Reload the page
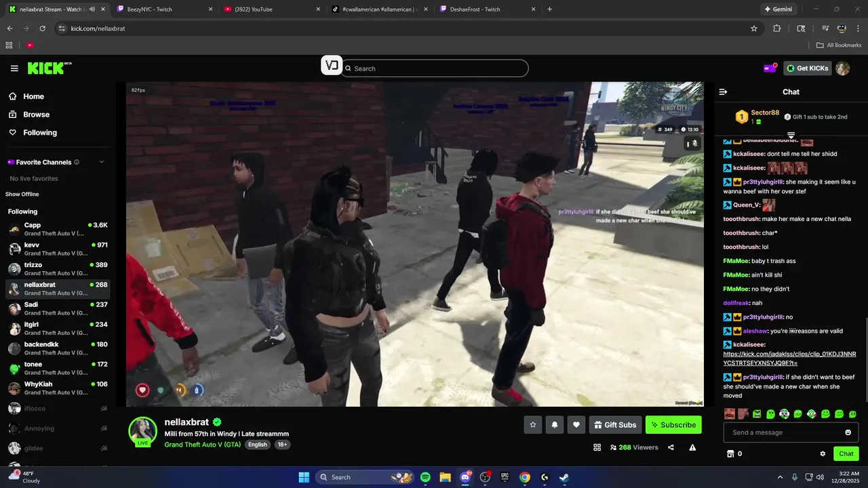Image resolution: width=868 pixels, height=488 pixels. 42,28
